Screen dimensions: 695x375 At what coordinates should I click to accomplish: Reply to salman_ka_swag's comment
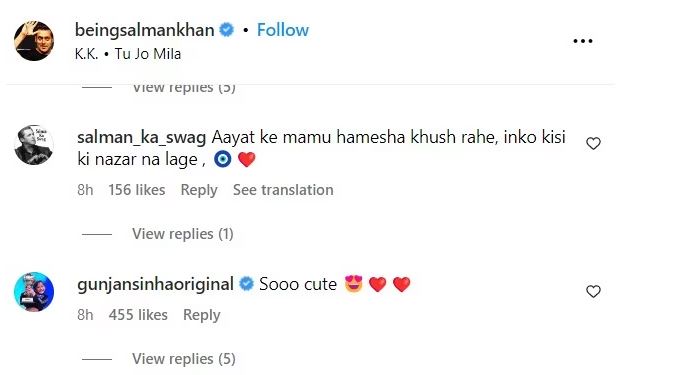coord(199,190)
